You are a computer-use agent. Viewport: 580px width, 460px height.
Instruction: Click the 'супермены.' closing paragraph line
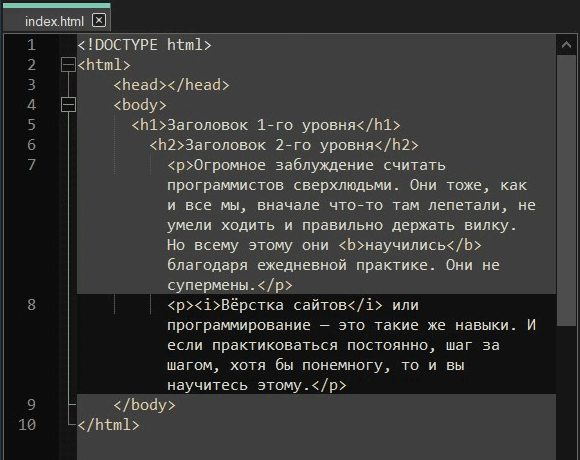point(230,285)
